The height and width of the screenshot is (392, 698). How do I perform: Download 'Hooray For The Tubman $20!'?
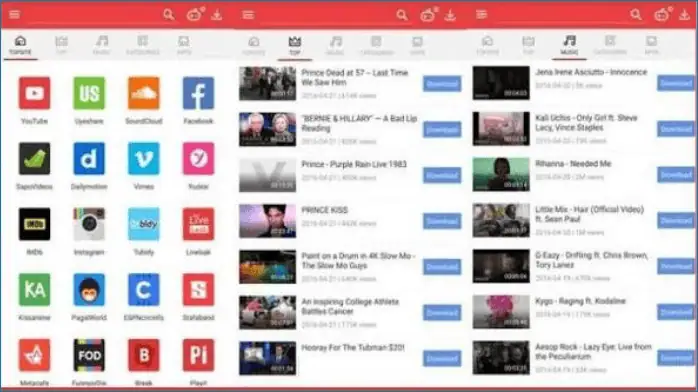click(442, 359)
